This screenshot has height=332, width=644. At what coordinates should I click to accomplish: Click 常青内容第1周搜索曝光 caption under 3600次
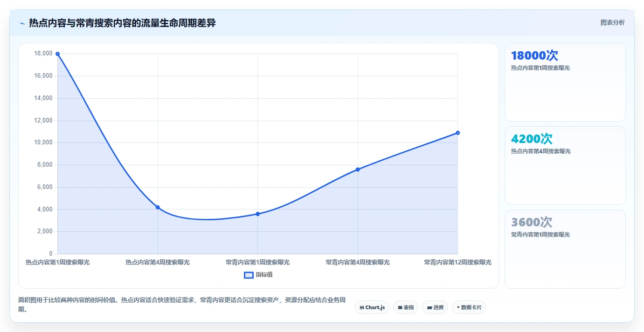click(540, 235)
